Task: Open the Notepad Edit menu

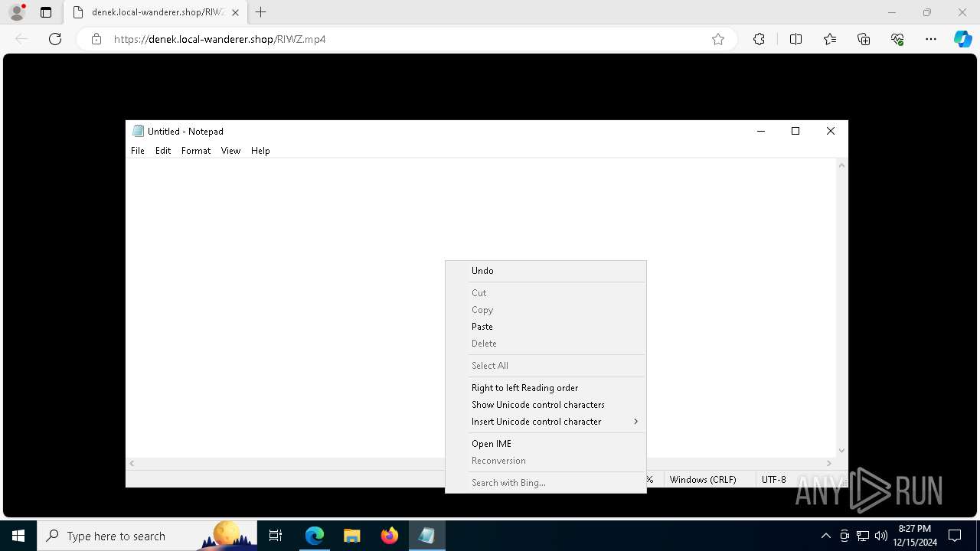Action: (163, 151)
